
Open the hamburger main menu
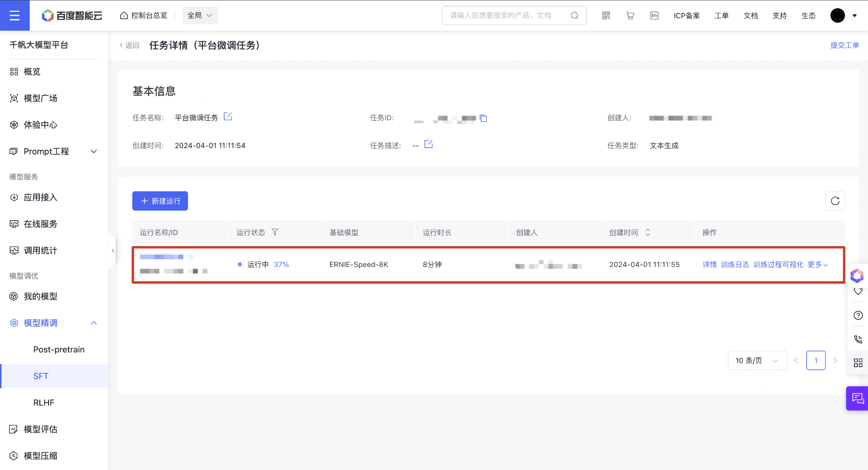coord(14,15)
